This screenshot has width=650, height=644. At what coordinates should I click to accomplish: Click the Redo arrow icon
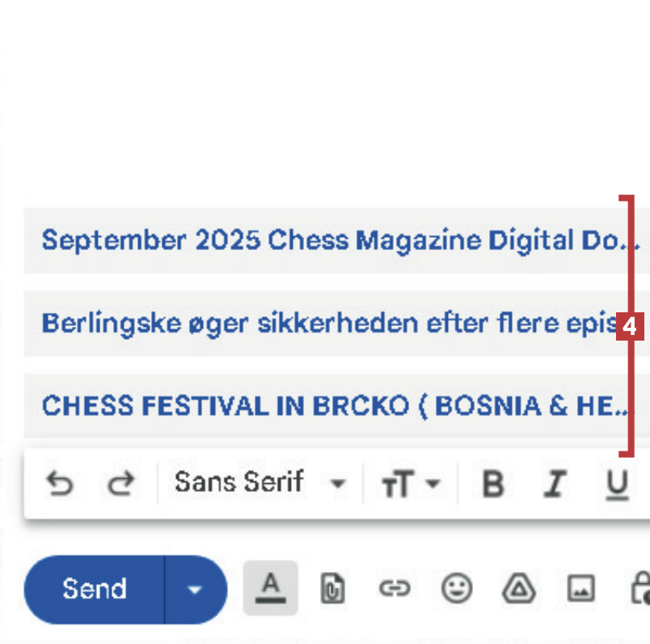pos(120,484)
